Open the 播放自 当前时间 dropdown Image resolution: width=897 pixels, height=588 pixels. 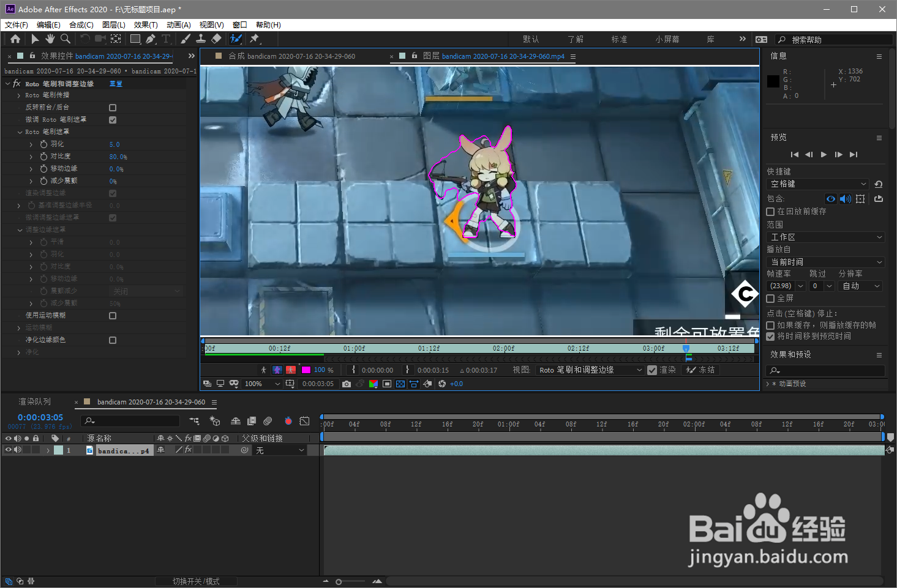[x=825, y=262]
